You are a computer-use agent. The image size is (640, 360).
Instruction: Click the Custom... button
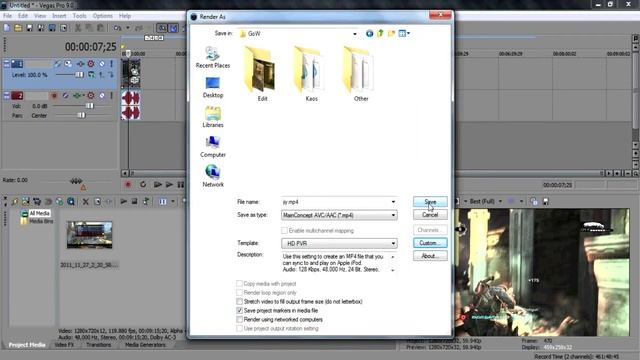[x=430, y=243]
